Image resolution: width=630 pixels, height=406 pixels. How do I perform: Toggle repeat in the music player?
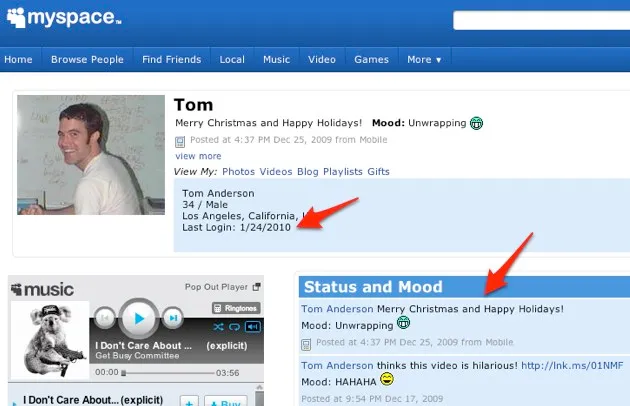pos(235,327)
